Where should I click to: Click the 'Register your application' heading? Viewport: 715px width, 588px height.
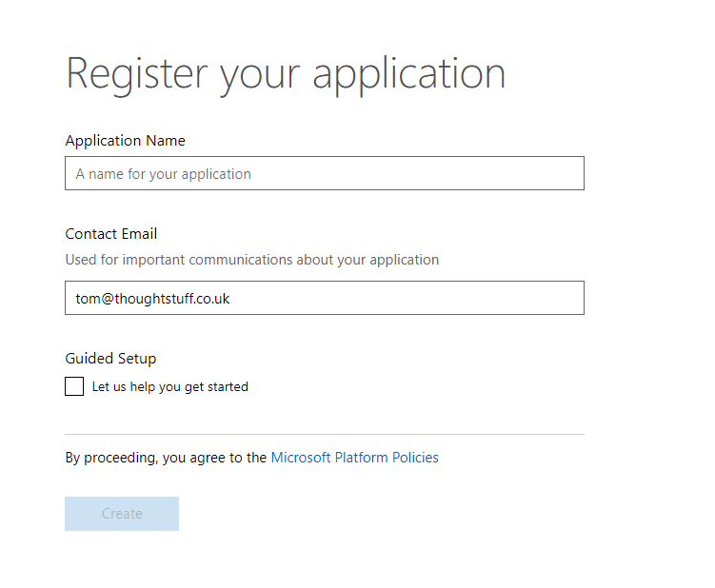(x=285, y=74)
